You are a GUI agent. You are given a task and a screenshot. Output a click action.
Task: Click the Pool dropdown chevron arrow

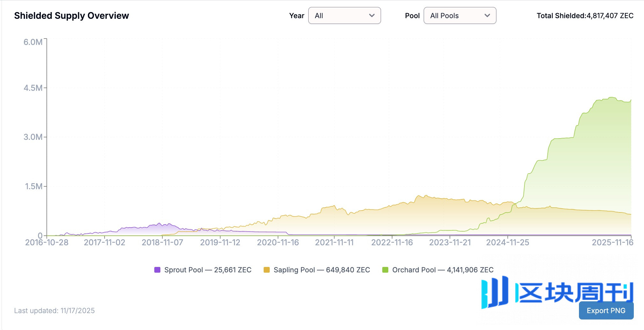[487, 15]
